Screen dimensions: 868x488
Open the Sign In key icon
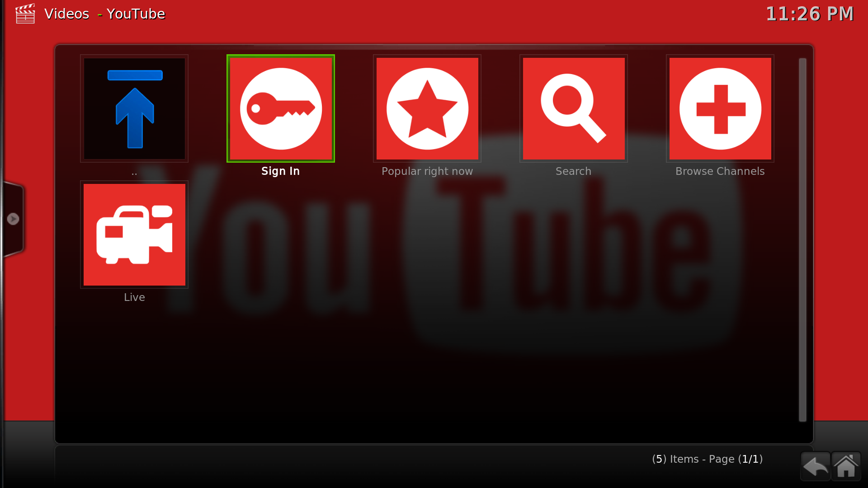point(281,108)
